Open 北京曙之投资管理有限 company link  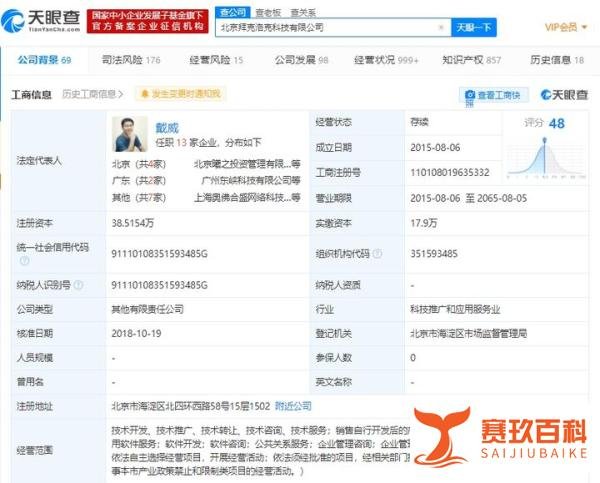point(247,164)
